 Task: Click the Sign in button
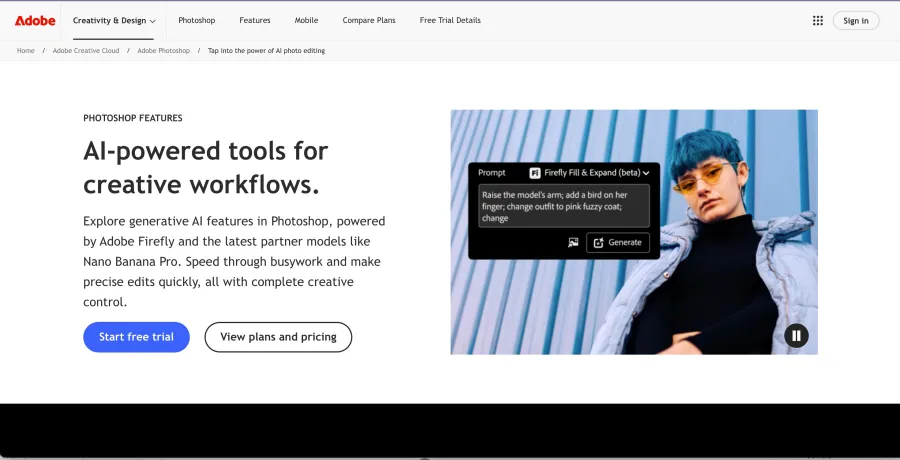pos(856,21)
